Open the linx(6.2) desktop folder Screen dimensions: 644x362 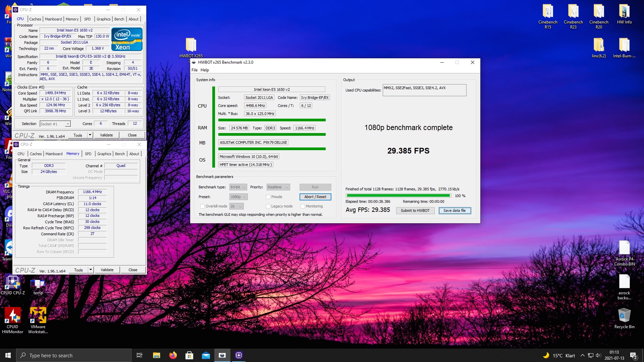coord(599,48)
